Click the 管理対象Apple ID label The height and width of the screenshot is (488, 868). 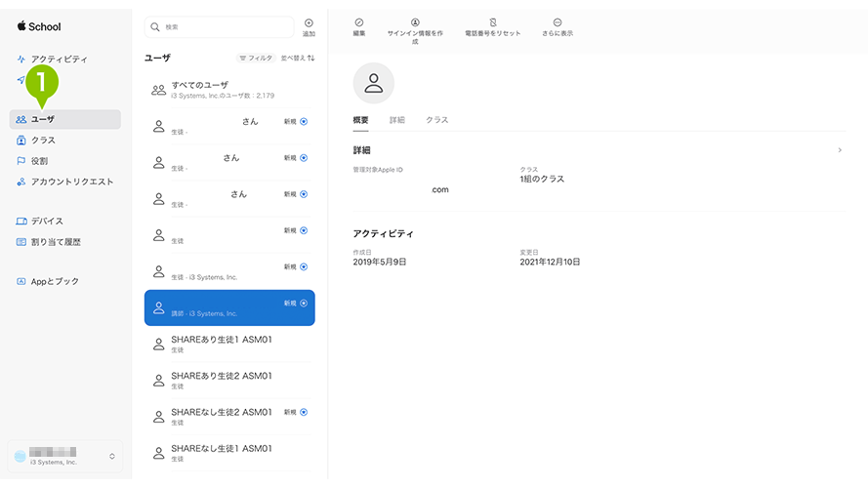378,170
